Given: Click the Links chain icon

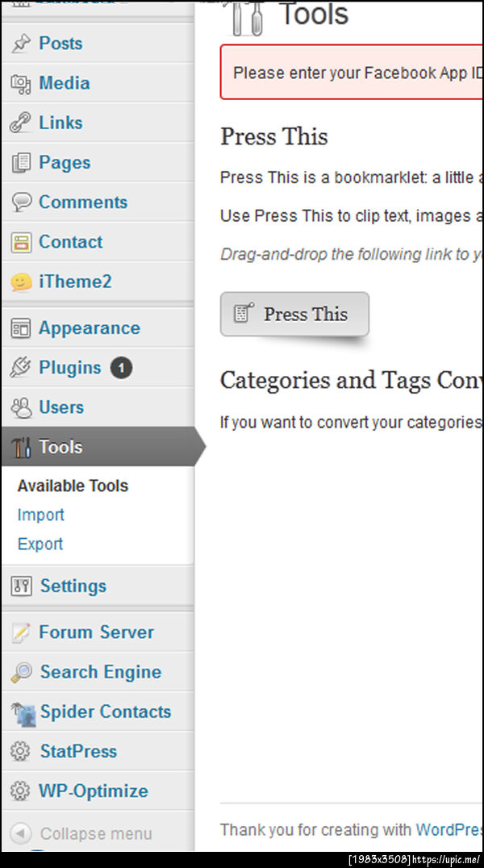Looking at the screenshot, I should click(x=21, y=123).
